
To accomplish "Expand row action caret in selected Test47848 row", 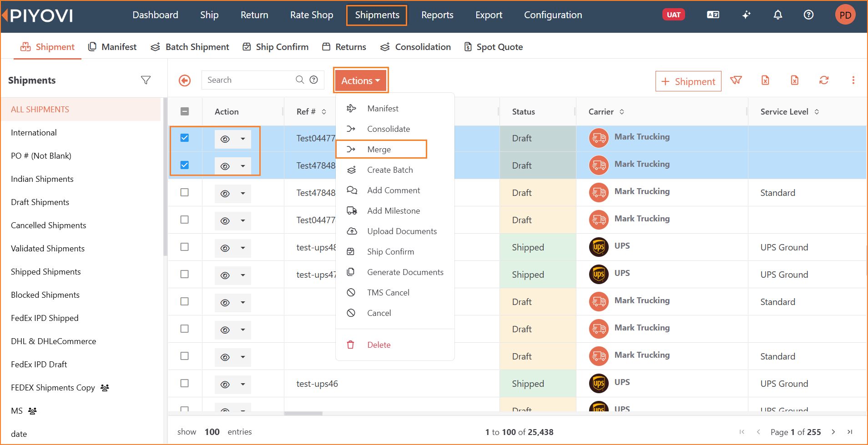I will (243, 166).
